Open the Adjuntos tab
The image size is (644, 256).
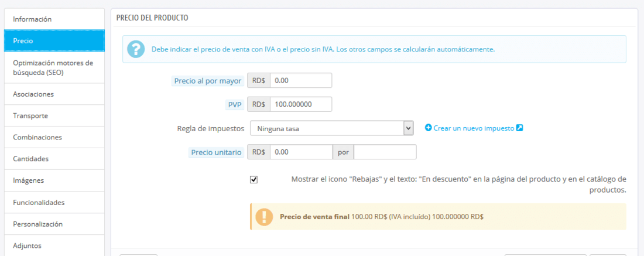click(54, 245)
